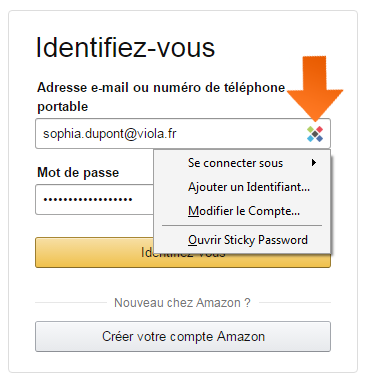Viewport: 365px width, 379px height.
Task: Click Créer votre compte Amazon button
Action: (183, 336)
